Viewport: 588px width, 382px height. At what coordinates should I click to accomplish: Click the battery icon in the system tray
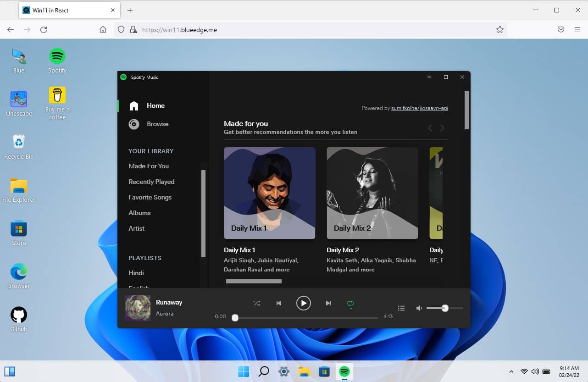click(x=546, y=371)
